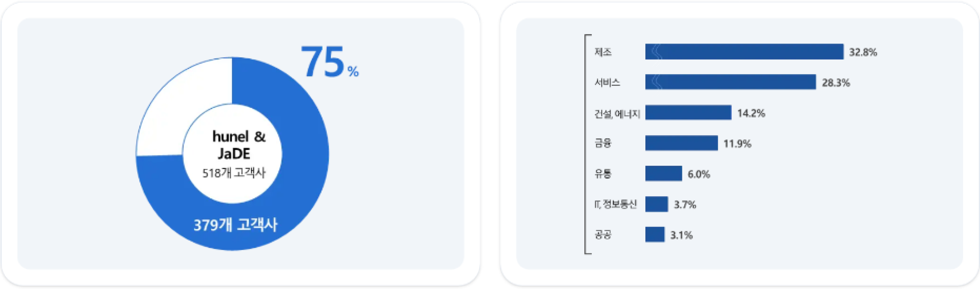Click the 유통 bar

point(663,174)
